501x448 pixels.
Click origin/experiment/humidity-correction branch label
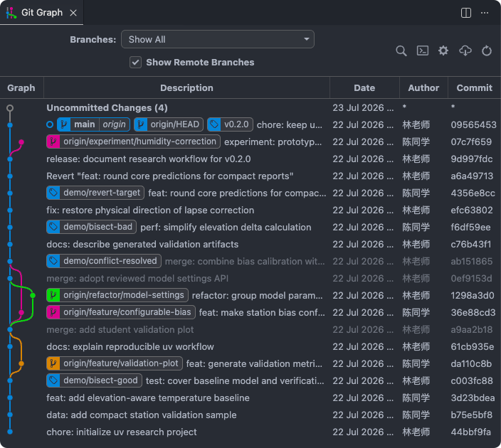tap(133, 142)
